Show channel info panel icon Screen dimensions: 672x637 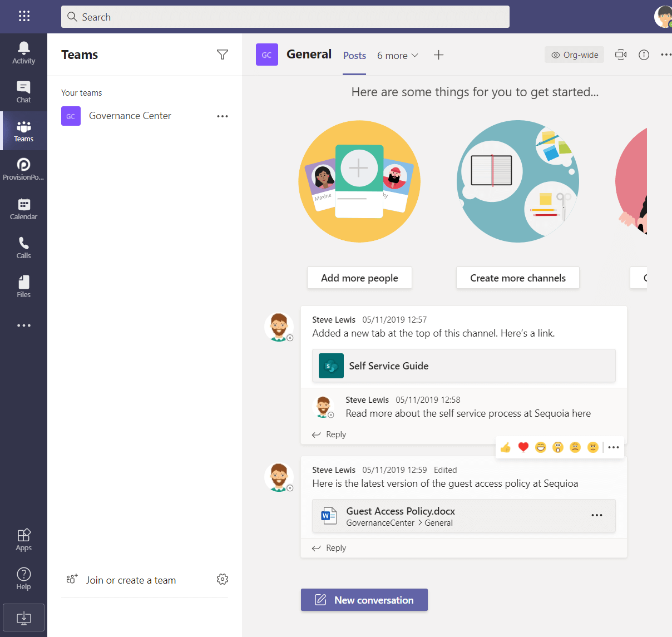coord(644,55)
